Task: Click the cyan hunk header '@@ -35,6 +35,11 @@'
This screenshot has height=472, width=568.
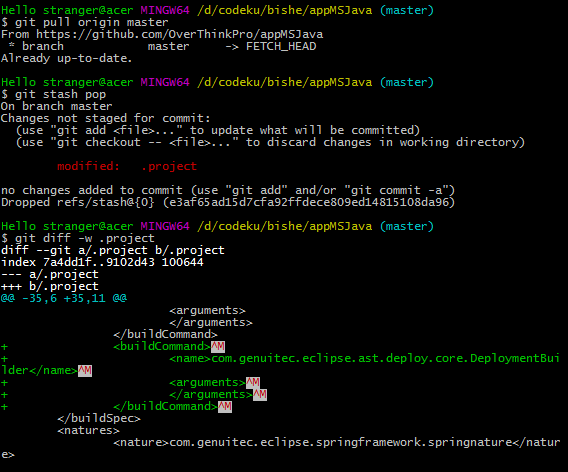Action: 64,298
